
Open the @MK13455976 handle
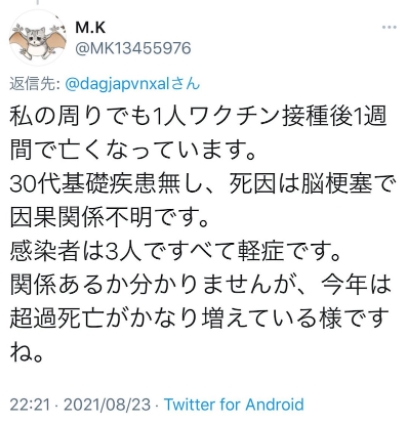(133, 48)
